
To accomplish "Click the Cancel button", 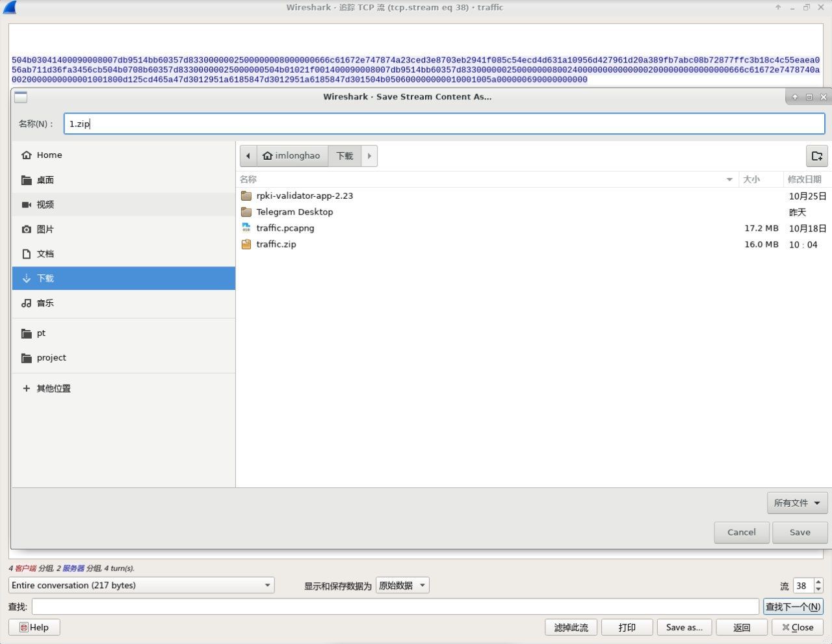I will pos(741,532).
